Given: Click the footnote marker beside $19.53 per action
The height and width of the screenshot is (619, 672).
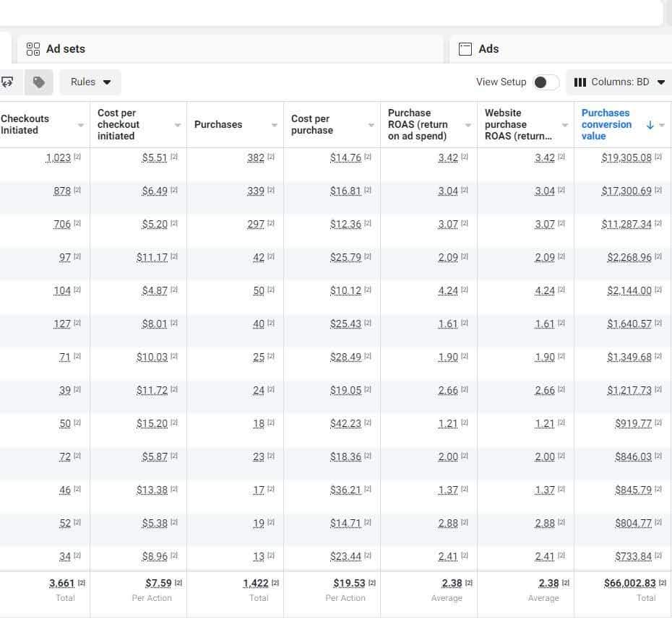Looking at the screenshot, I should (372, 583).
